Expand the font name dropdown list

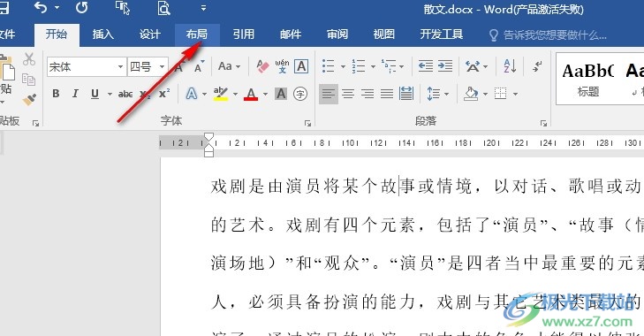coord(121,66)
